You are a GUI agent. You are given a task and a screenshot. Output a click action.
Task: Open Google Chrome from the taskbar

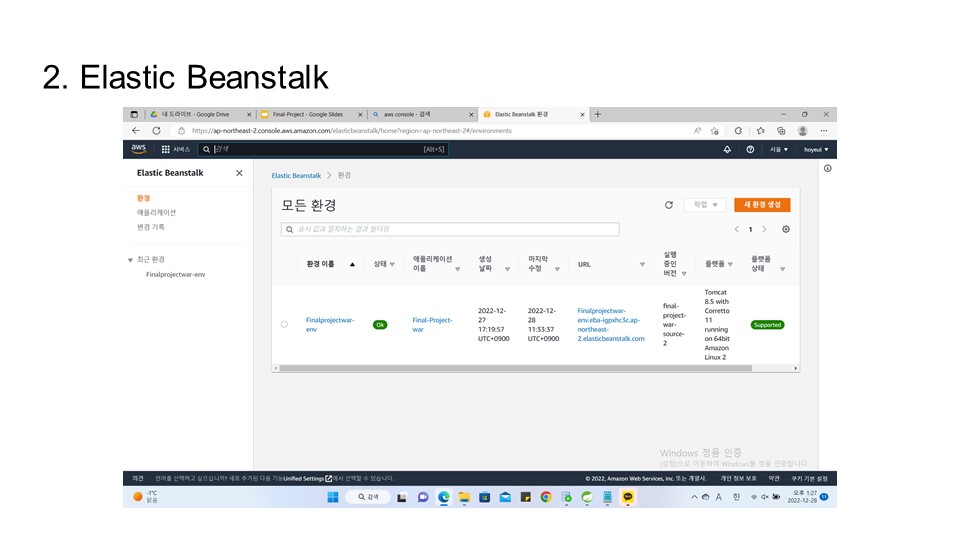coord(546,497)
